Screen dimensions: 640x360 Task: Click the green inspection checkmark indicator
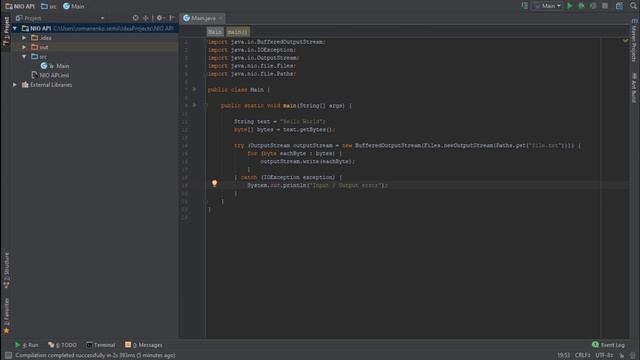pos(625,40)
